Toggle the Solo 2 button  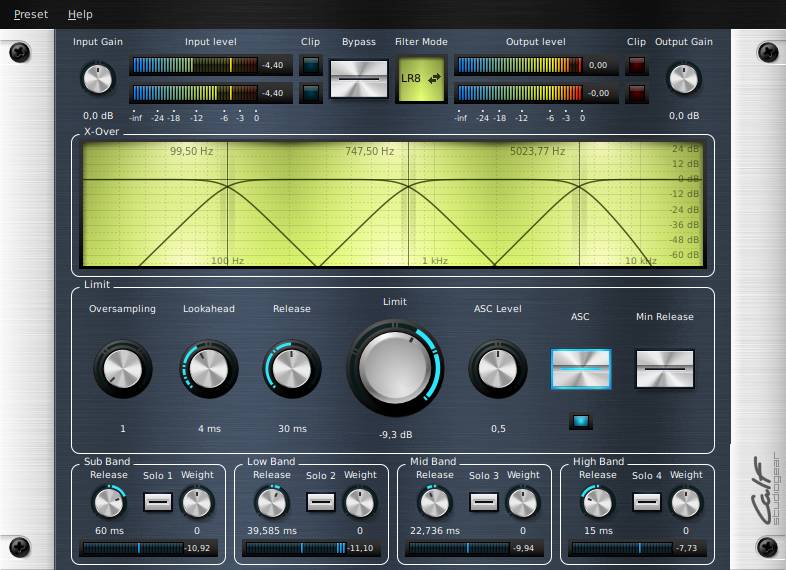coord(321,502)
